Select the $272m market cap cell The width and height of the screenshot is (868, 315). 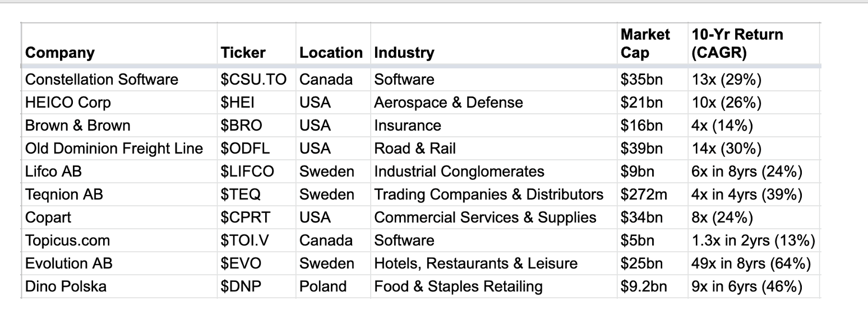point(644,194)
